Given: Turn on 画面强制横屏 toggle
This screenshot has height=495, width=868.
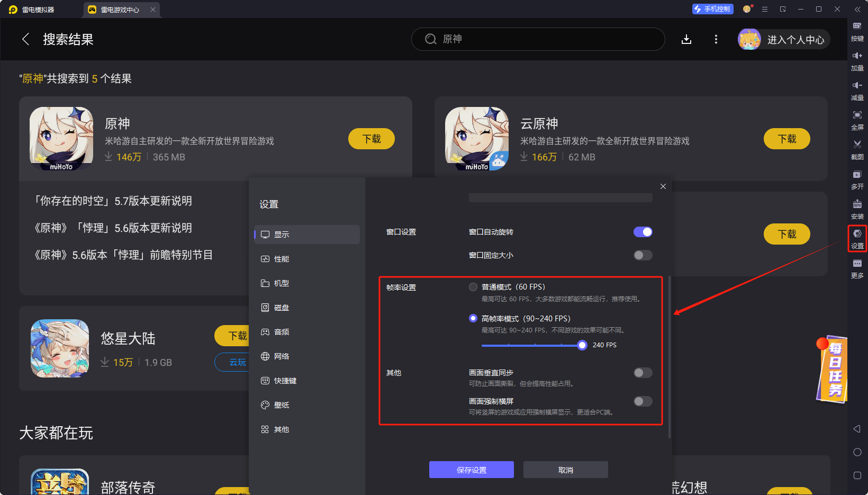Looking at the screenshot, I should (643, 401).
